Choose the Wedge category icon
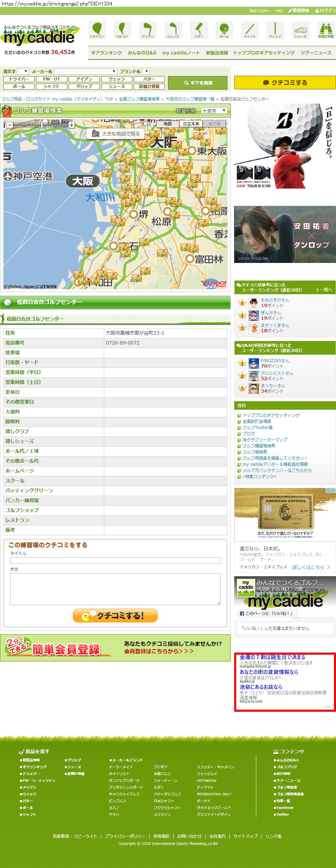Screen dimensions: 336x868 coord(173,30)
